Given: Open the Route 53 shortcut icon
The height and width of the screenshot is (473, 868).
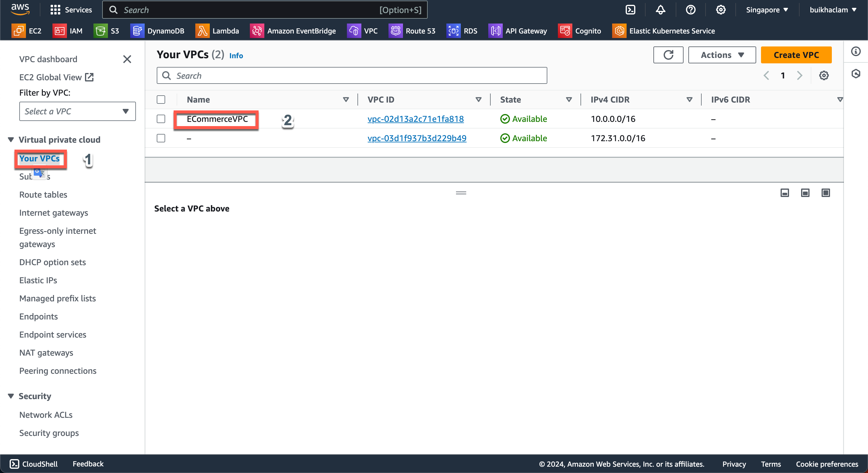Looking at the screenshot, I should [x=396, y=31].
